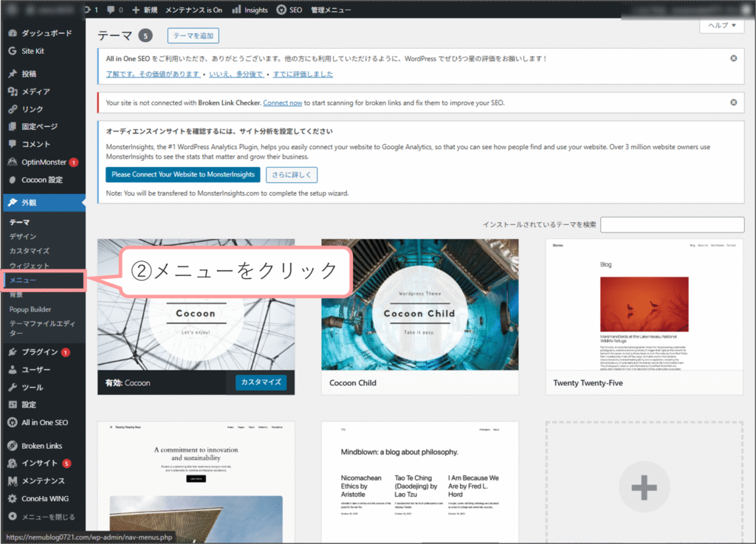Open the 新規 add-new menu in admin bar
Screen dimensions: 756x544
[145, 10]
